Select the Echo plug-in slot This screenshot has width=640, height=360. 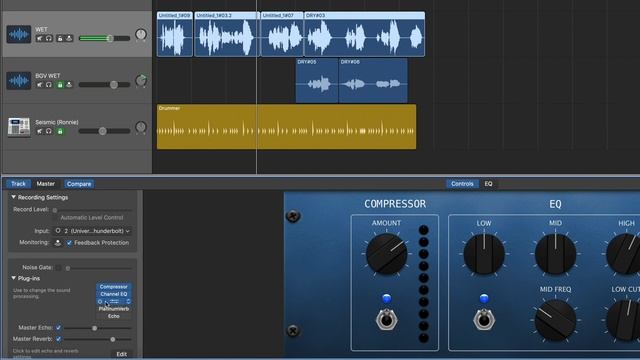pyautogui.click(x=114, y=316)
